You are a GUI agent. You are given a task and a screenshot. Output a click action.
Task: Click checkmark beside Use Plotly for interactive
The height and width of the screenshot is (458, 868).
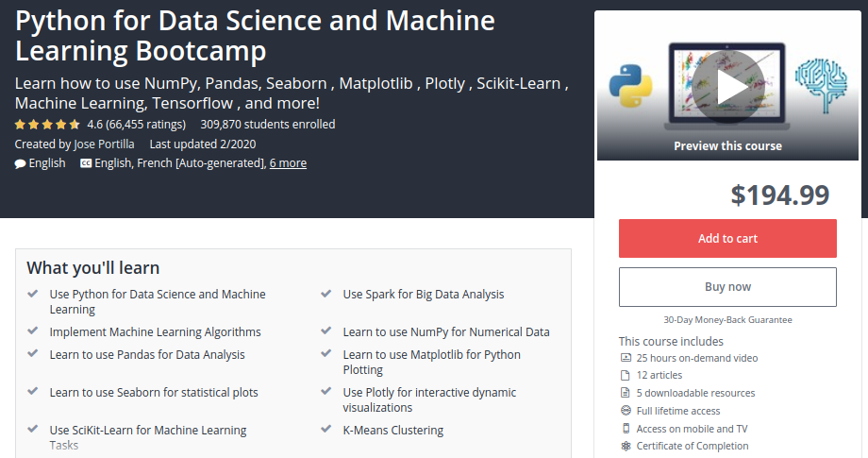pos(326,391)
